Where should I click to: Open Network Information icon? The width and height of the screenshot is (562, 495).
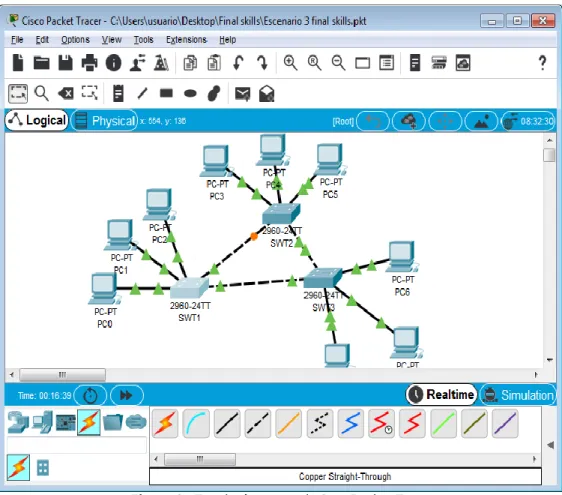click(x=113, y=63)
